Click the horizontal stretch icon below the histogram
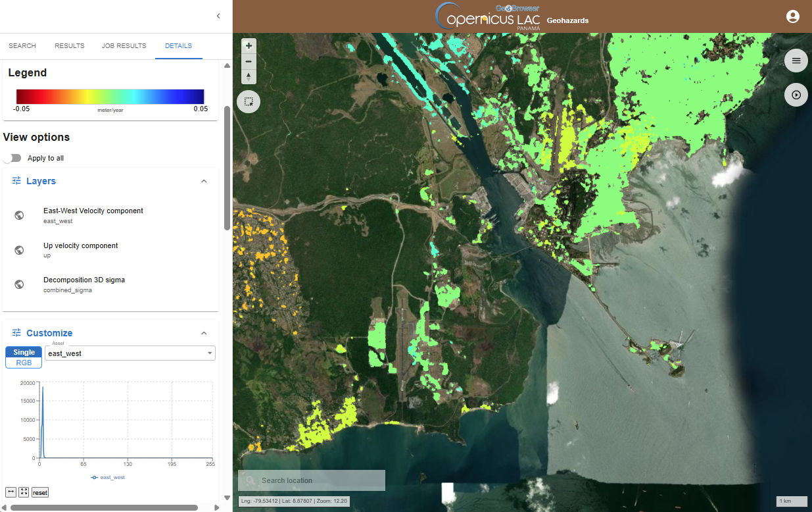 [11, 492]
